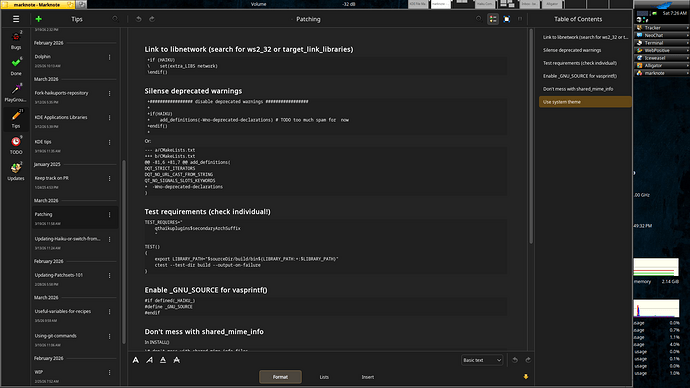Click the Patching note title
The image size is (690, 388).
click(308, 19)
